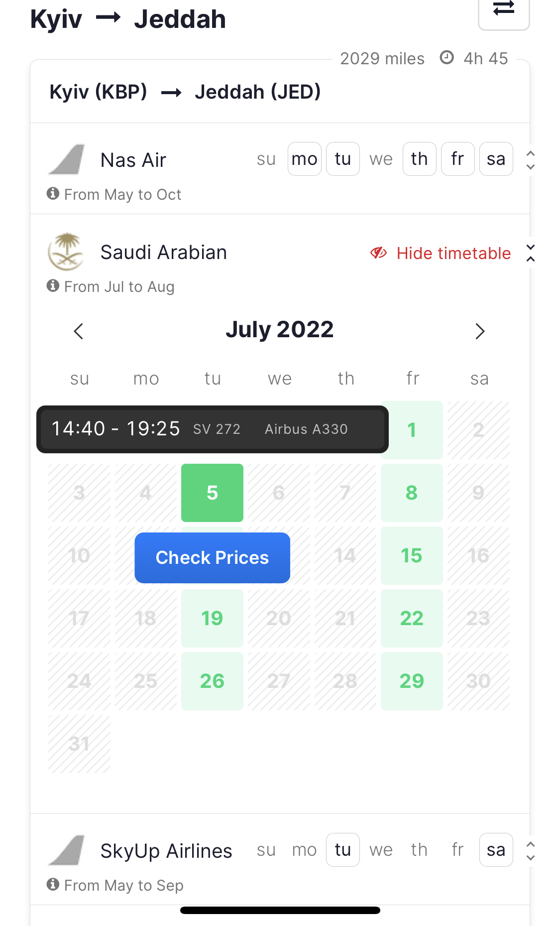The image size is (560, 926).
Task: Select July 19 in the calendar
Action: (x=212, y=618)
